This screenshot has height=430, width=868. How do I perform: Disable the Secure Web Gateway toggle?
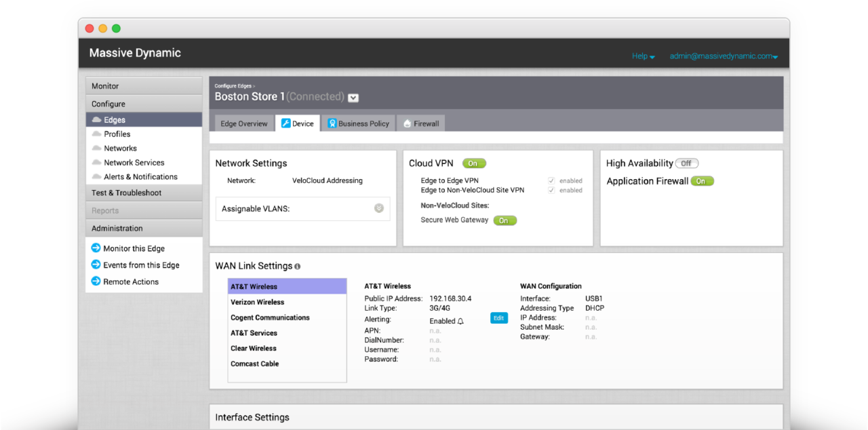pos(505,220)
